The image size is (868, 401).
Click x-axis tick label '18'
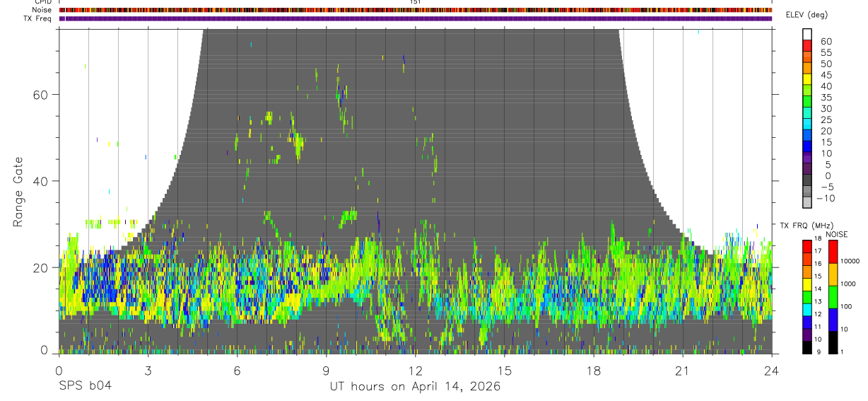click(593, 371)
